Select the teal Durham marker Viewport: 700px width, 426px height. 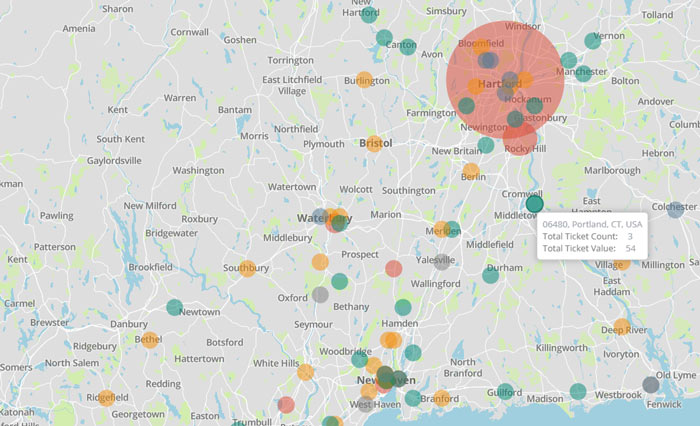click(490, 275)
